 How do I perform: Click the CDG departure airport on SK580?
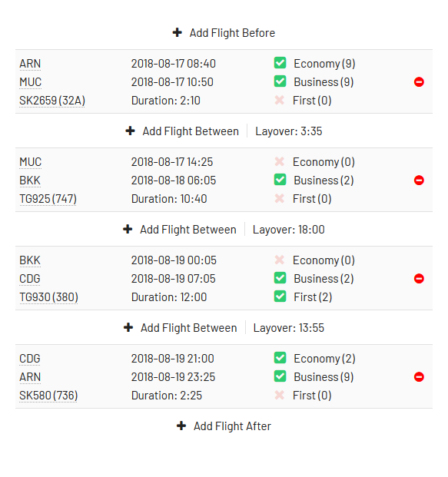(30, 359)
